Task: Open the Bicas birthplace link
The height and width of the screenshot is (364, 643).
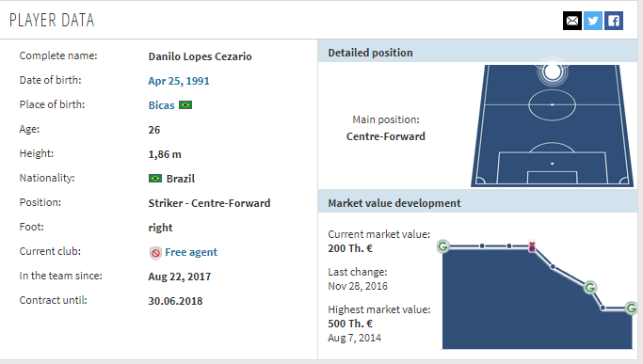Action: coord(161,105)
